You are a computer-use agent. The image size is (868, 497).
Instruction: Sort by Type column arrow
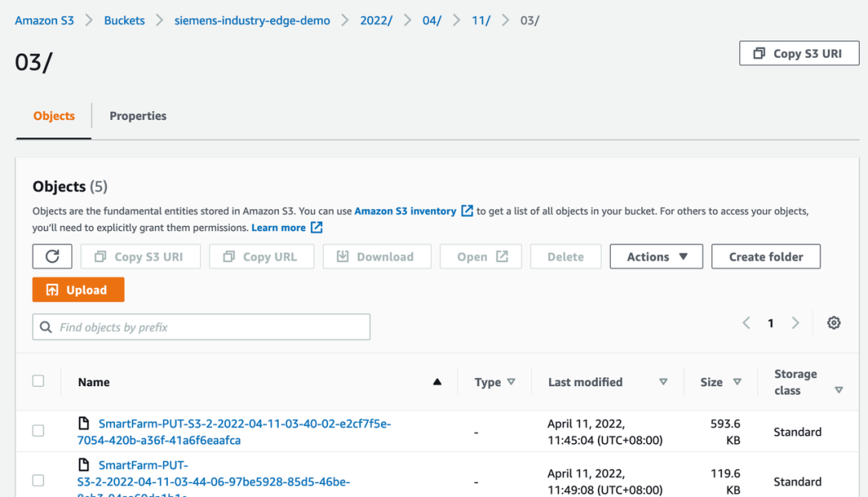click(x=511, y=382)
